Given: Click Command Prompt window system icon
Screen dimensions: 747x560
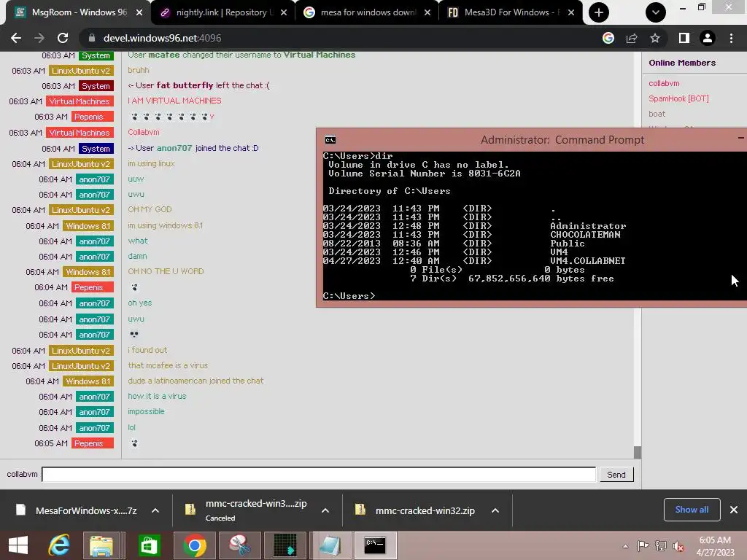Looking at the screenshot, I should tap(330, 140).
